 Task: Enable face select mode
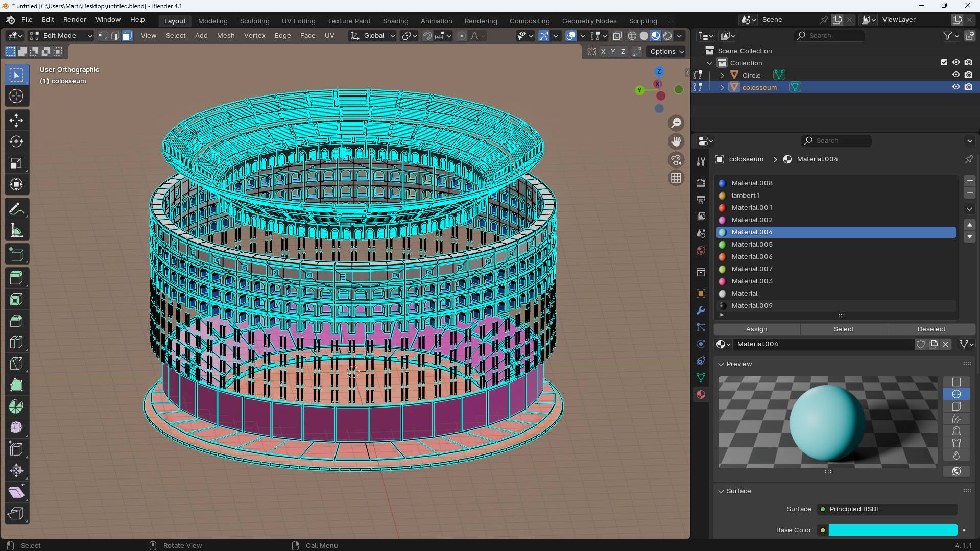click(x=127, y=36)
